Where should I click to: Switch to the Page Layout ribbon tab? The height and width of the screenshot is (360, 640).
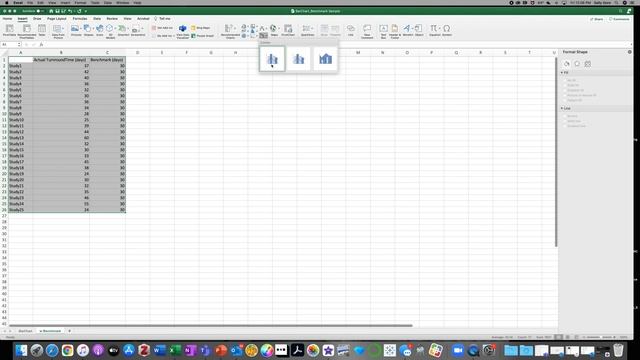(56, 19)
